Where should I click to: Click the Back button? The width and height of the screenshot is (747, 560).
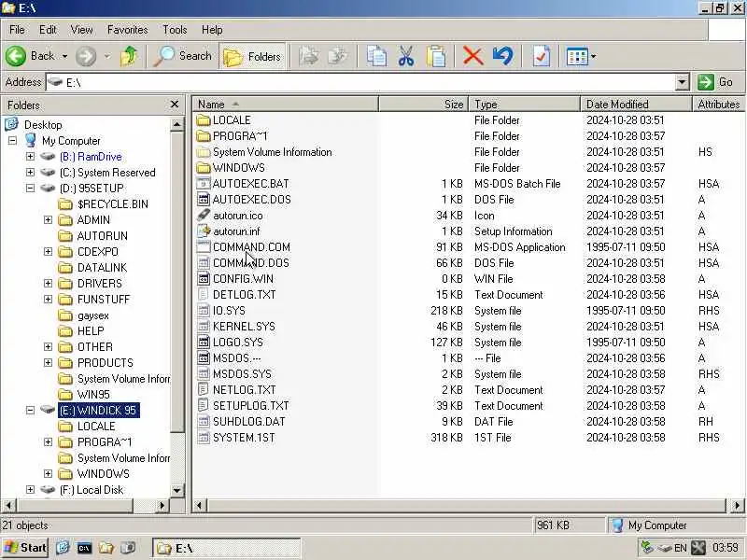(x=31, y=56)
